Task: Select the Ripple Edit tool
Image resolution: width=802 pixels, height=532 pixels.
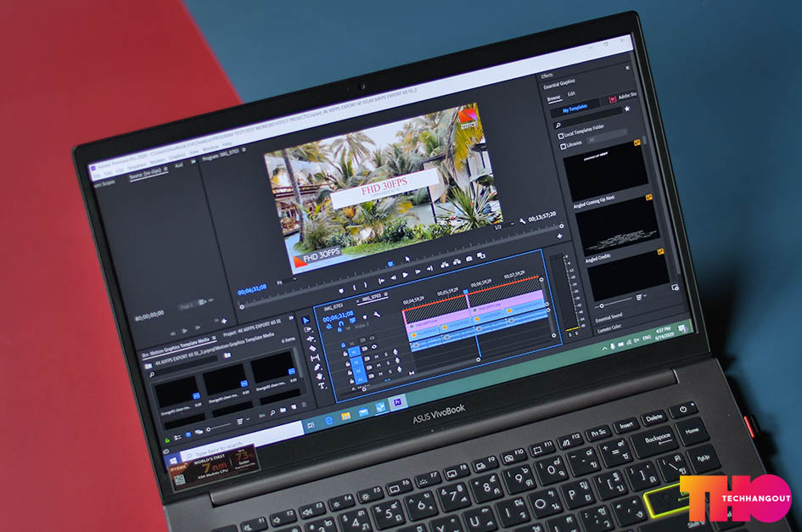Action: coord(311,339)
